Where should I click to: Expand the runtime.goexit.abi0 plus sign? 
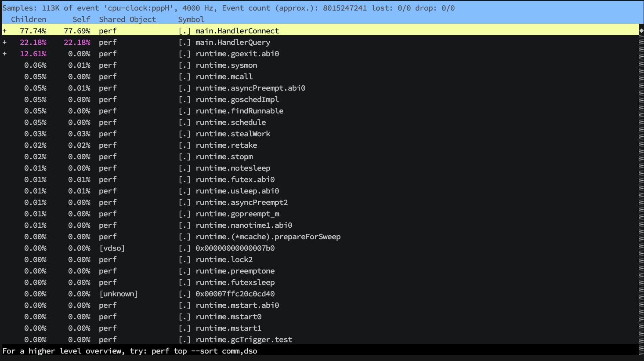click(x=4, y=54)
